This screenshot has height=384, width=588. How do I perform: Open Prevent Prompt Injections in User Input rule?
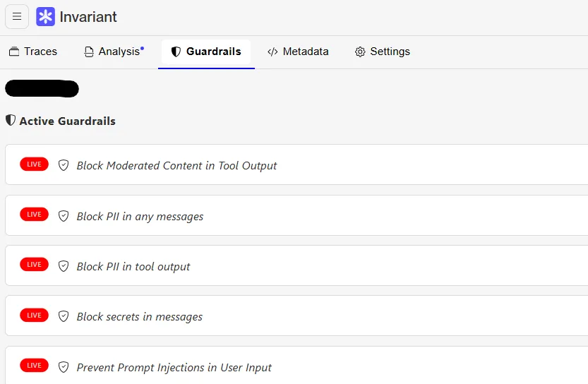pos(174,367)
